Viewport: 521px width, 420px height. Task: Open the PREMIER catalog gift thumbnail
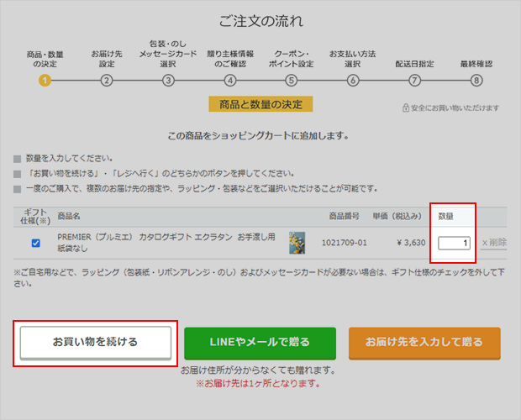coord(297,243)
